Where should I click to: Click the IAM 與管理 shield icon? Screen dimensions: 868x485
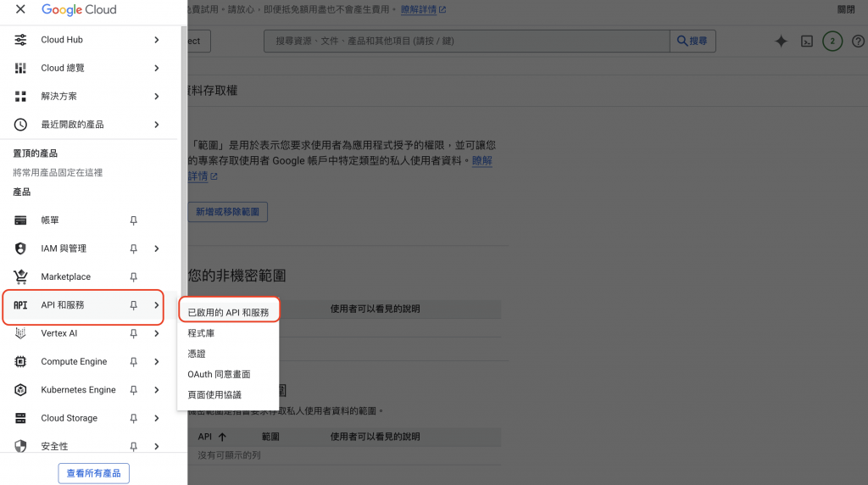tap(20, 248)
